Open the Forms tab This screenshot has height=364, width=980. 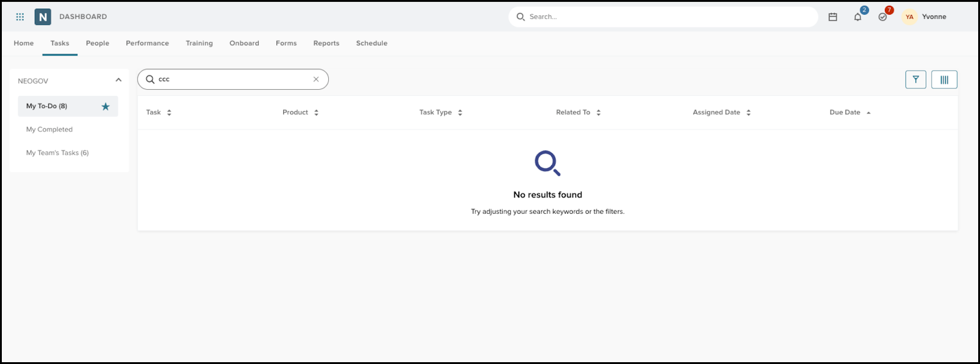click(x=286, y=43)
